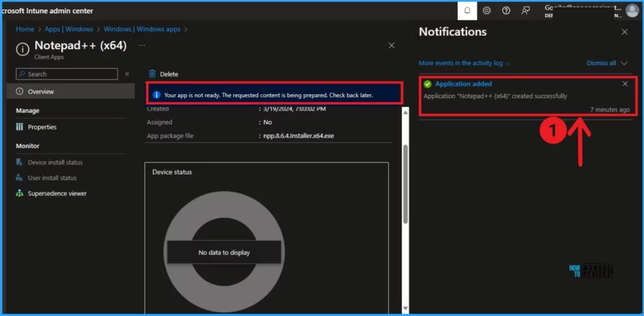Open the notifications bell icon

[467, 11]
